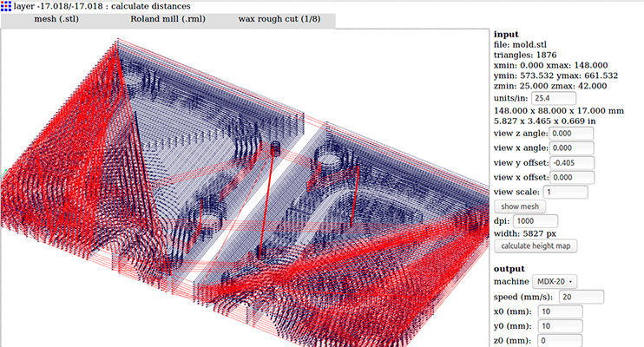
Task: Click the '148.000 x 88.000 x 17.000 mm' text
Action: click(x=559, y=111)
